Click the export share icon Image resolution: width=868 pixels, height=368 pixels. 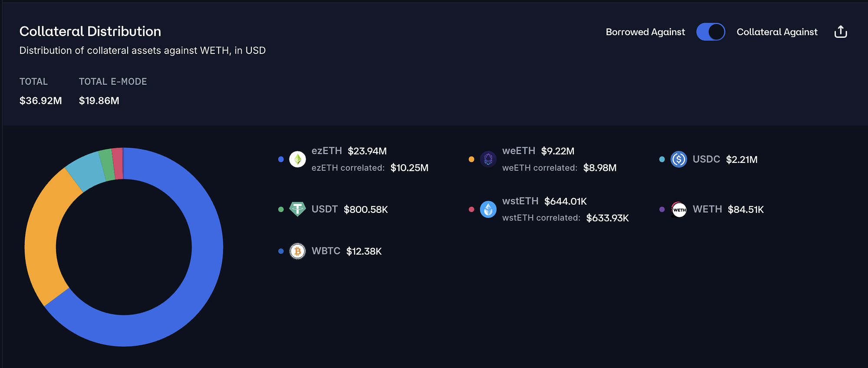841,32
